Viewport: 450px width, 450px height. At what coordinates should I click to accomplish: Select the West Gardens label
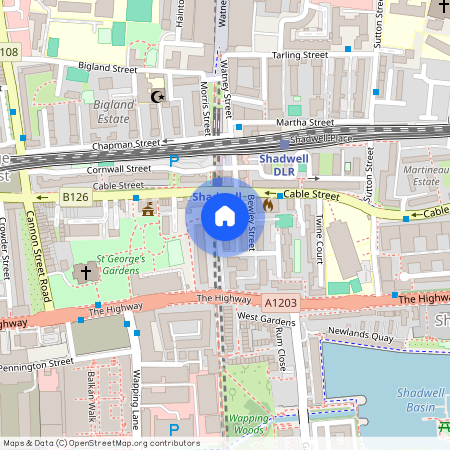point(266,319)
